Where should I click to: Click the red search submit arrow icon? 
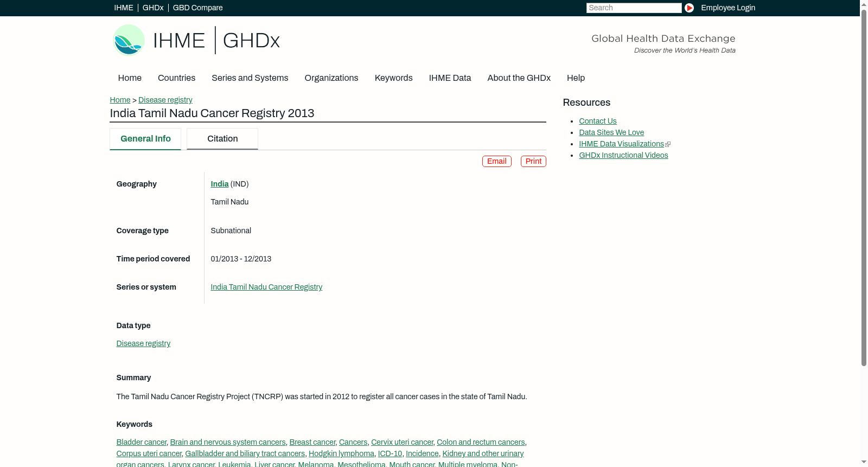pyautogui.click(x=689, y=8)
